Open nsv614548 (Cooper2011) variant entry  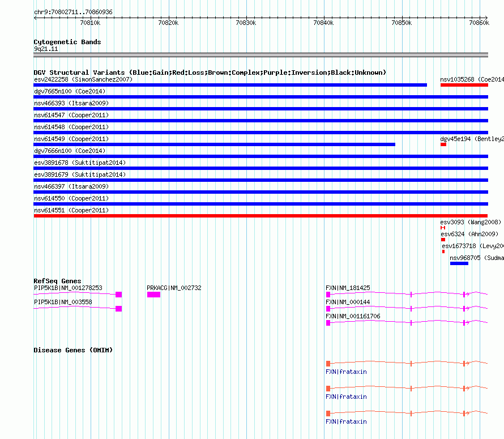pyautogui.click(x=71, y=127)
